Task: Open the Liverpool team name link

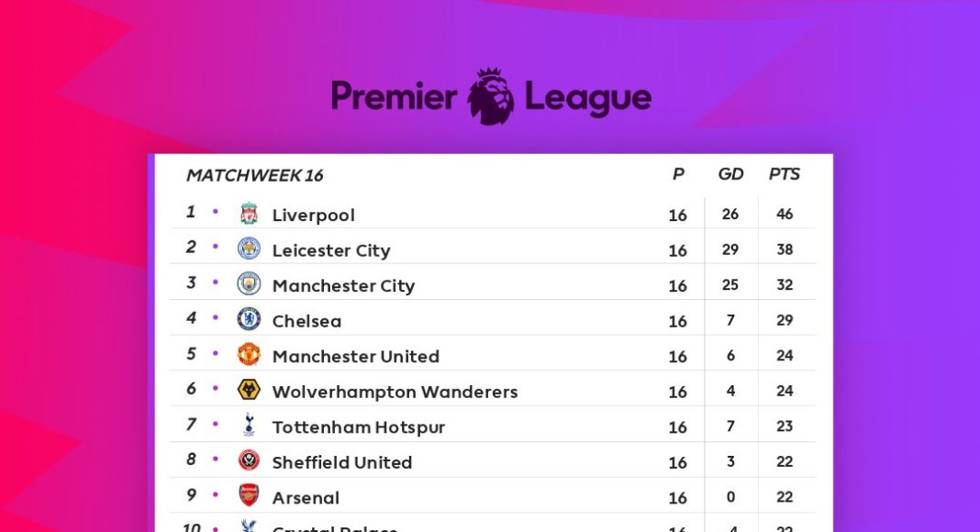Action: [x=313, y=216]
